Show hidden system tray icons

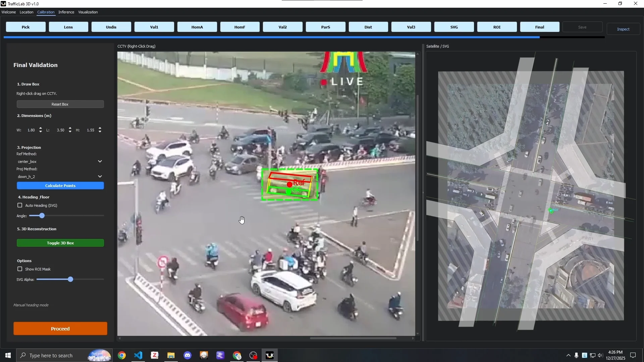tap(568, 355)
